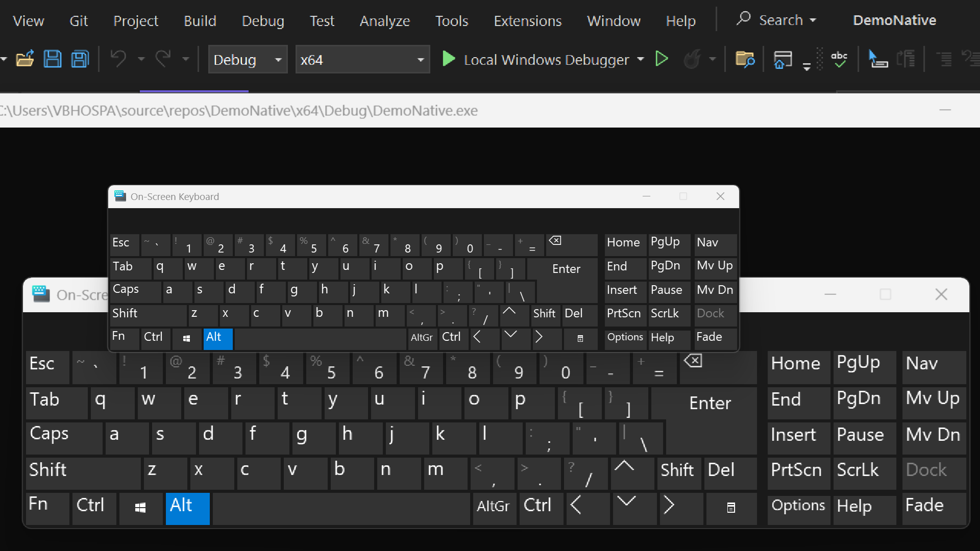Image resolution: width=980 pixels, height=551 pixels.
Task: Toggle the highlighted Alt key on larger keyboard
Action: tap(187, 508)
